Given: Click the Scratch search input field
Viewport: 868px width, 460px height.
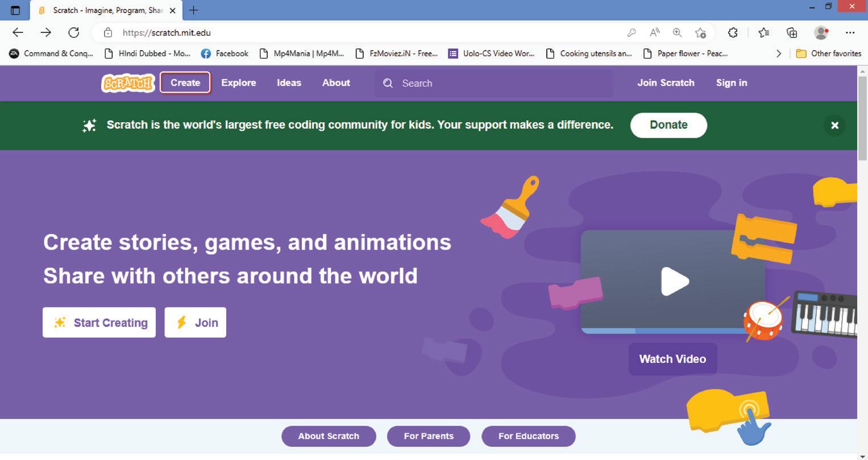Looking at the screenshot, I should tap(493, 83).
